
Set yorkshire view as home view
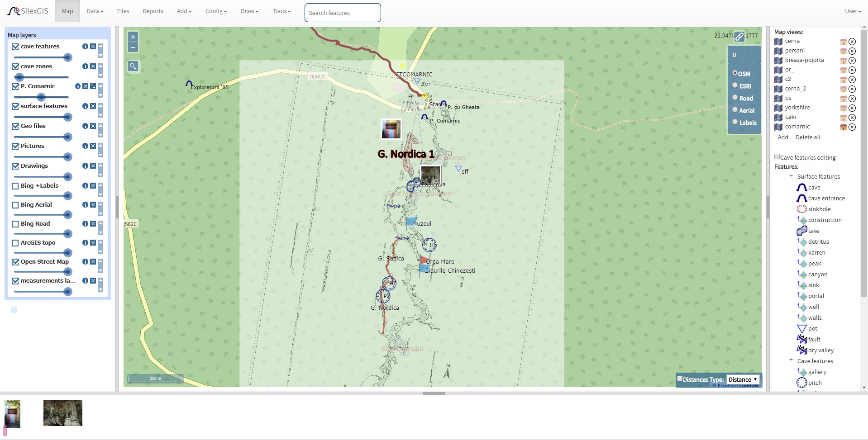click(x=843, y=108)
